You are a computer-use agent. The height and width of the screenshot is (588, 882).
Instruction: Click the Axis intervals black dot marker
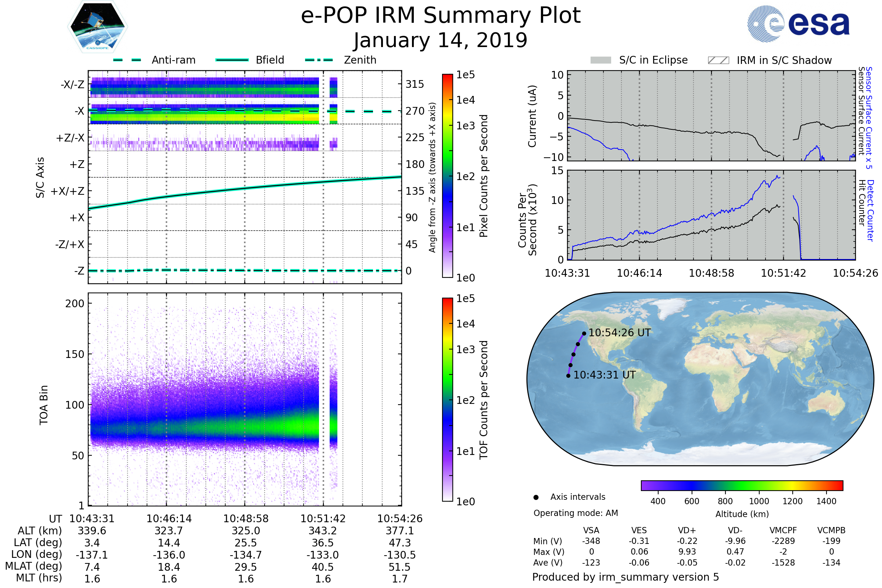[536, 497]
